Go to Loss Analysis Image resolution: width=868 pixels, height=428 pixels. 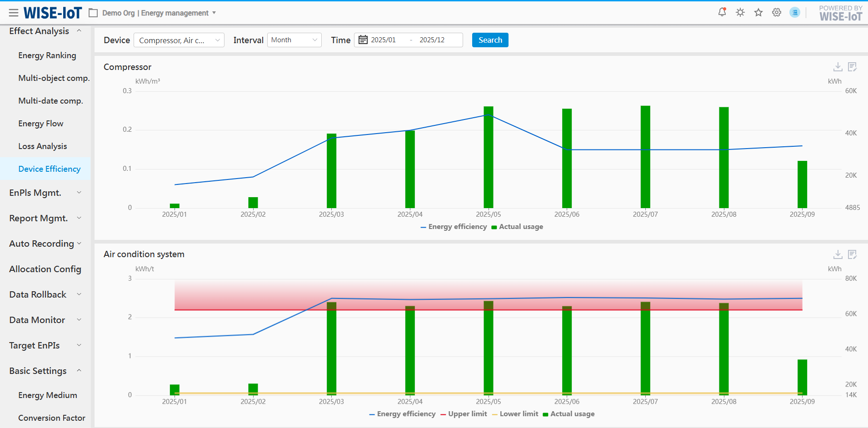[42, 146]
